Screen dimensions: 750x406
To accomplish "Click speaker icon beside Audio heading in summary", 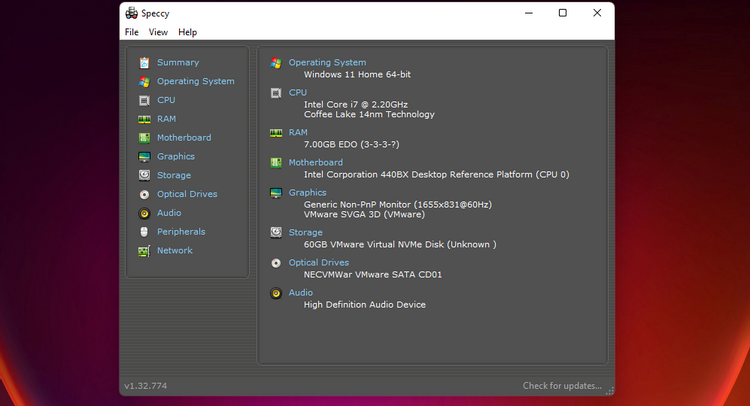I will pyautogui.click(x=276, y=293).
